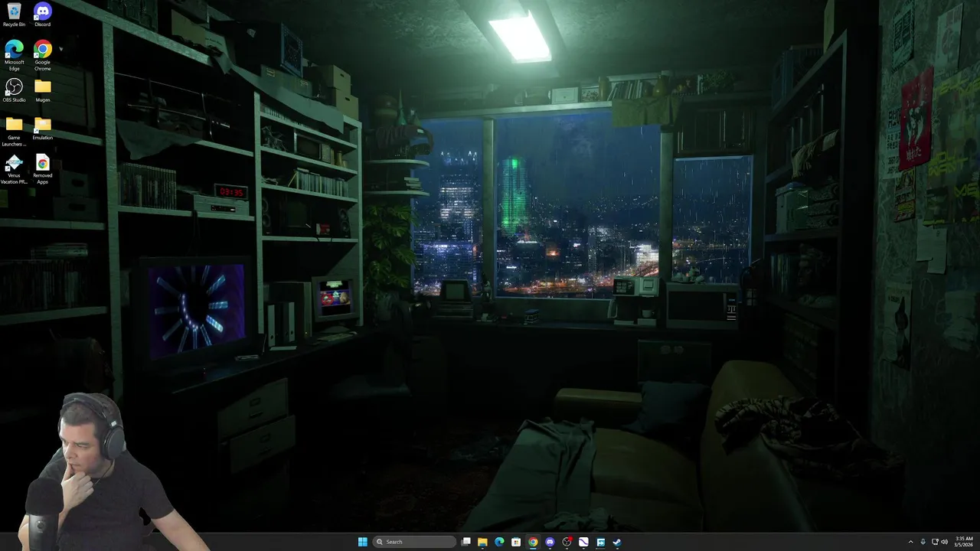980x551 pixels.
Task: Switch to Google Chrome in taskbar
Action: [533, 542]
